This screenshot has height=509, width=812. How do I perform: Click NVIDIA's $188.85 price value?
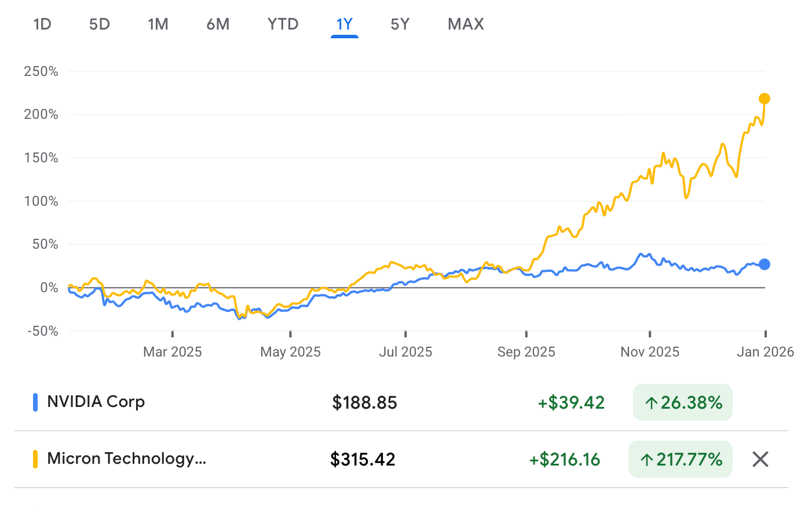tap(365, 401)
